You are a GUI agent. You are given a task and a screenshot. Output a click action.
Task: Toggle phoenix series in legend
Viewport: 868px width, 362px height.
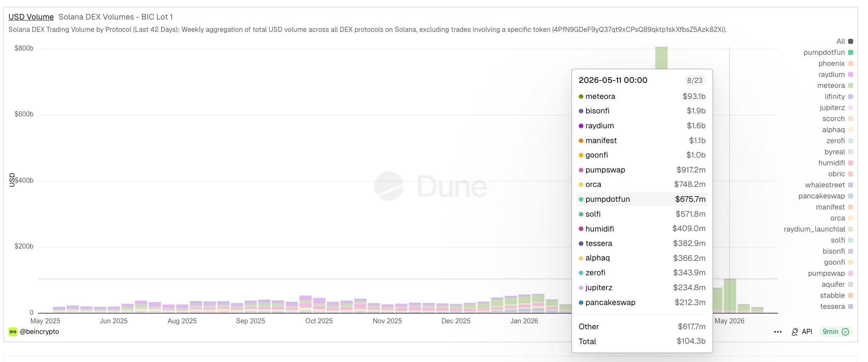coord(836,63)
